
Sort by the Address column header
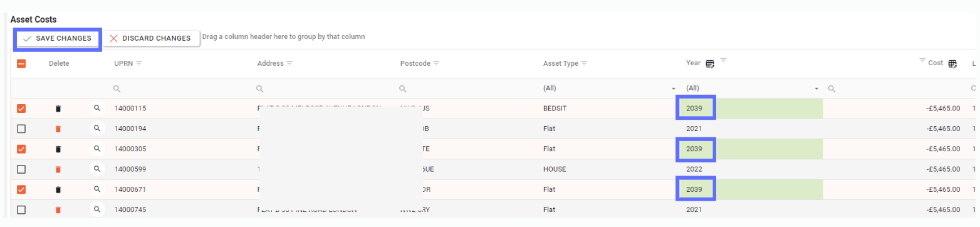pos(270,63)
